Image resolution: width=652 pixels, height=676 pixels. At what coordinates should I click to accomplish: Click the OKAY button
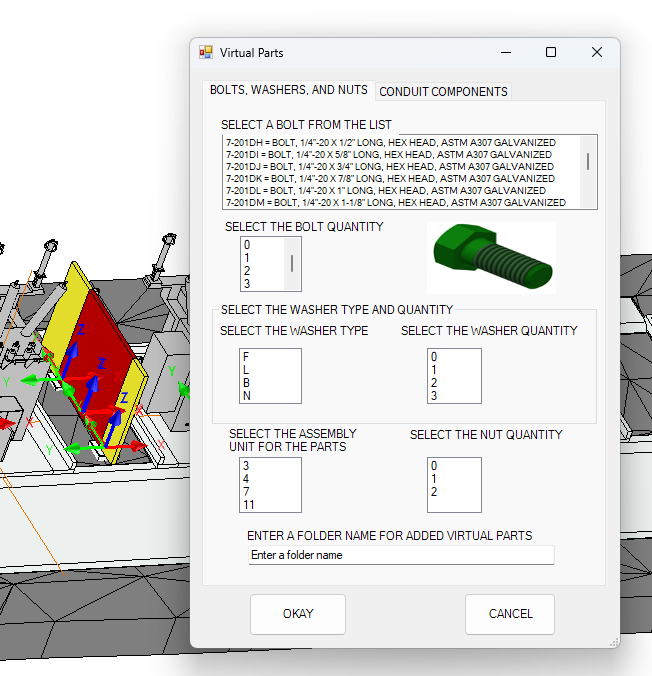(298, 614)
